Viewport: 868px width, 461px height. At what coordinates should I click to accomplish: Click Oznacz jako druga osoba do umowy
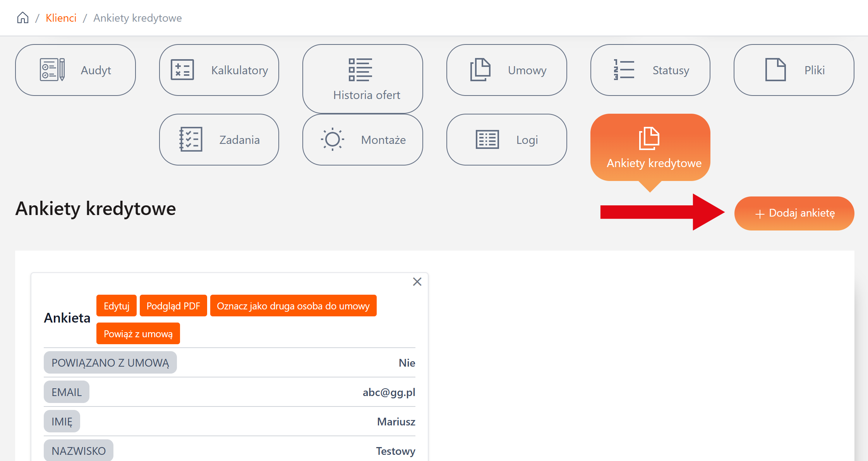pos(293,306)
